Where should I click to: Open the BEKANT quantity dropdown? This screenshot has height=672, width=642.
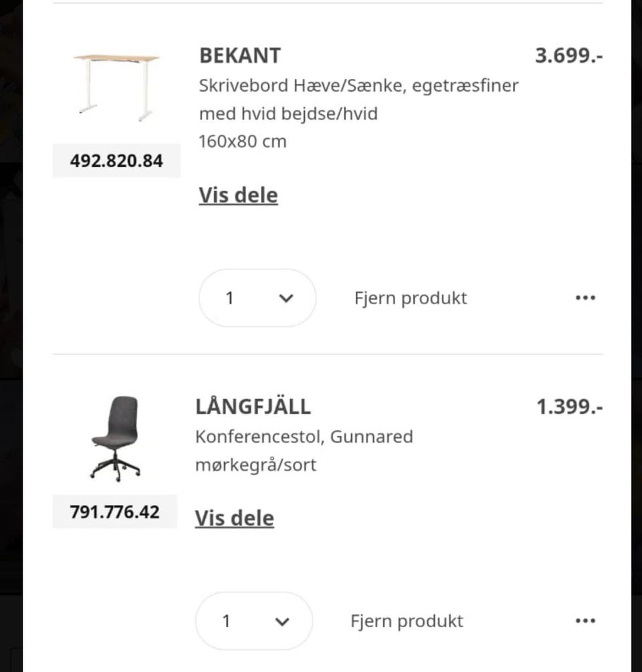point(257,298)
